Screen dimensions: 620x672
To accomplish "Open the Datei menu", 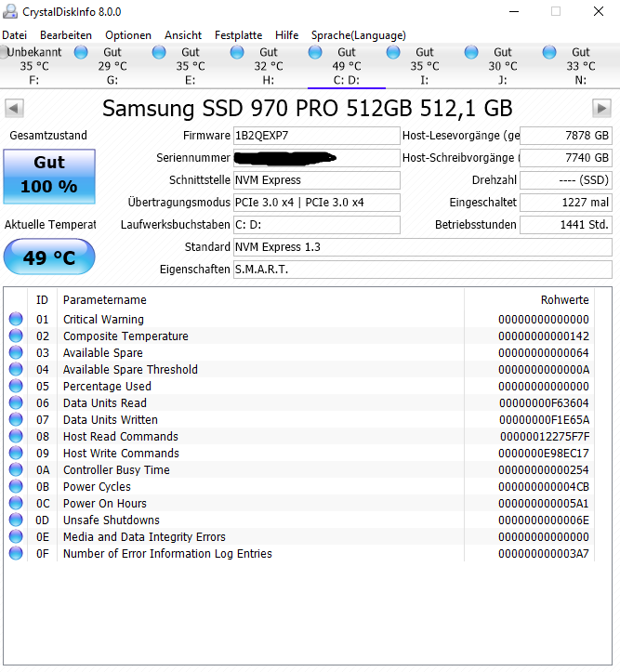I will pyautogui.click(x=15, y=35).
